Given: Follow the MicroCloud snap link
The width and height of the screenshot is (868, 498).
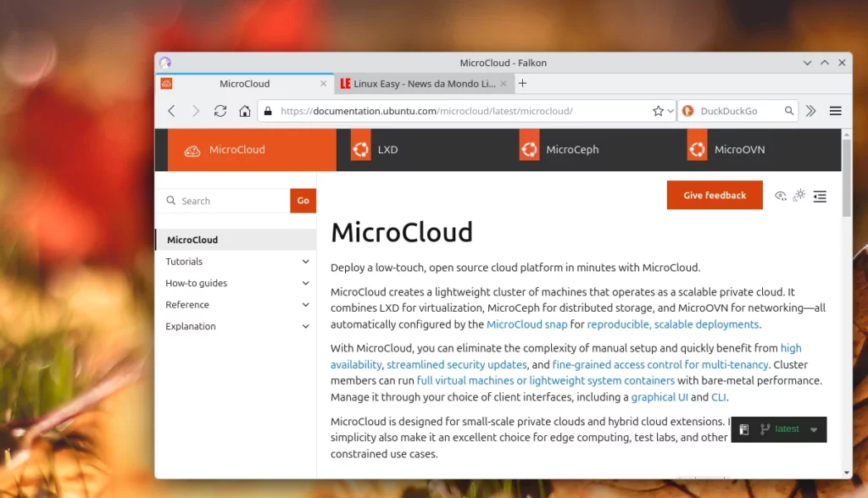Looking at the screenshot, I should coord(527,324).
